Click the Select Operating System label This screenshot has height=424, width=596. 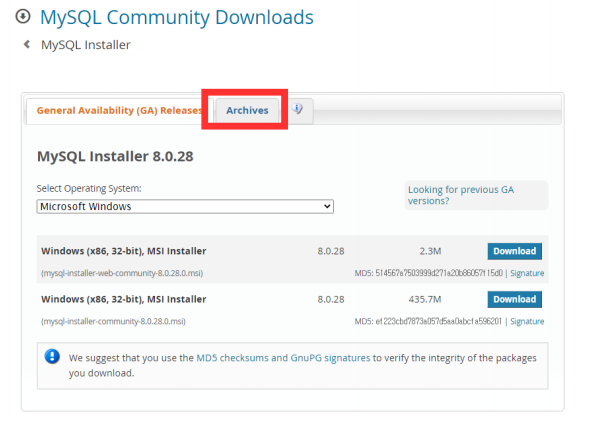click(89, 188)
